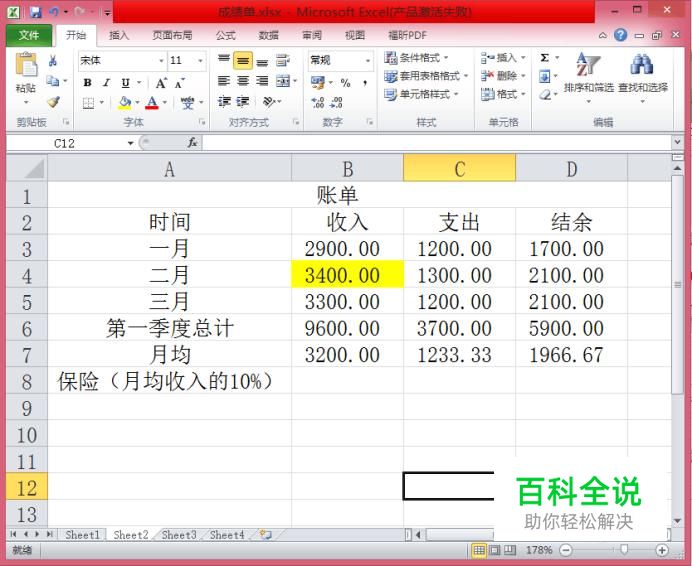
Task: Decrease font size with small A
Action: 180,83
